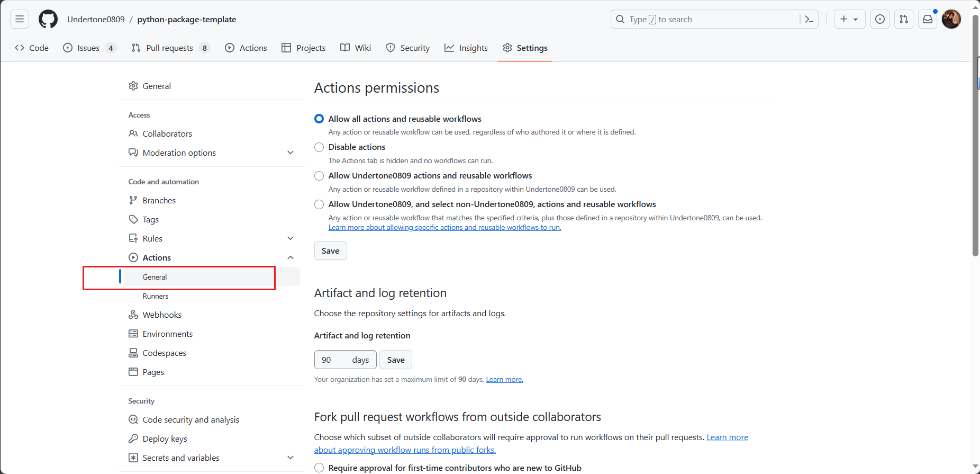
Task: Select the Disable actions radio option
Action: pos(319,147)
